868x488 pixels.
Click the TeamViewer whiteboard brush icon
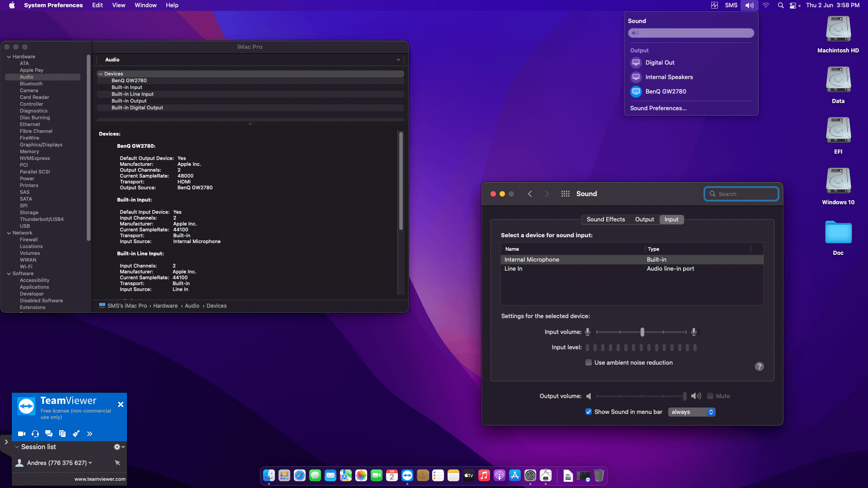click(76, 434)
